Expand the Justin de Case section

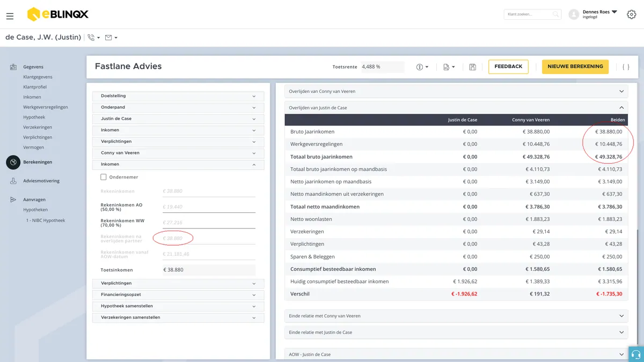coord(178,119)
